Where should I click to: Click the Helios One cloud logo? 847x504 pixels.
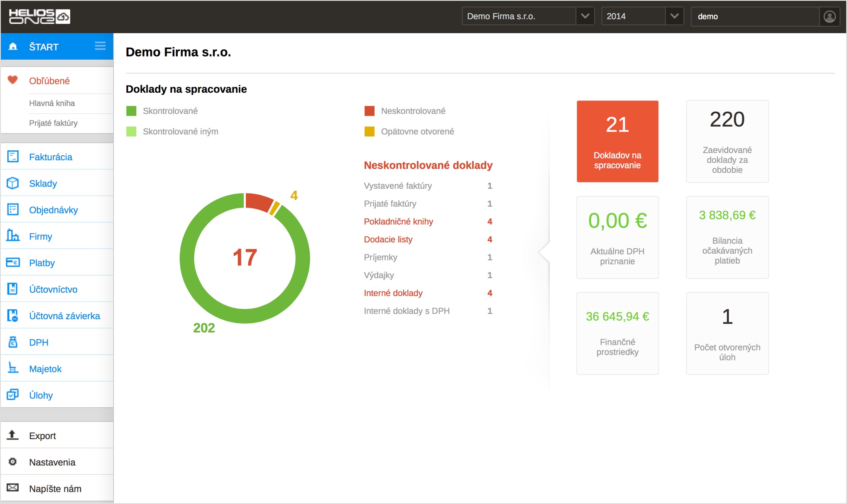click(39, 17)
